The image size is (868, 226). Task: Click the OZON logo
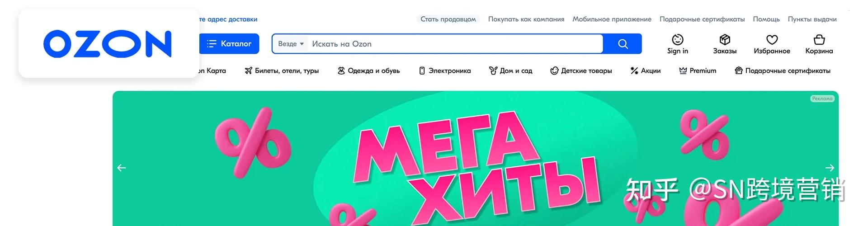point(108,44)
